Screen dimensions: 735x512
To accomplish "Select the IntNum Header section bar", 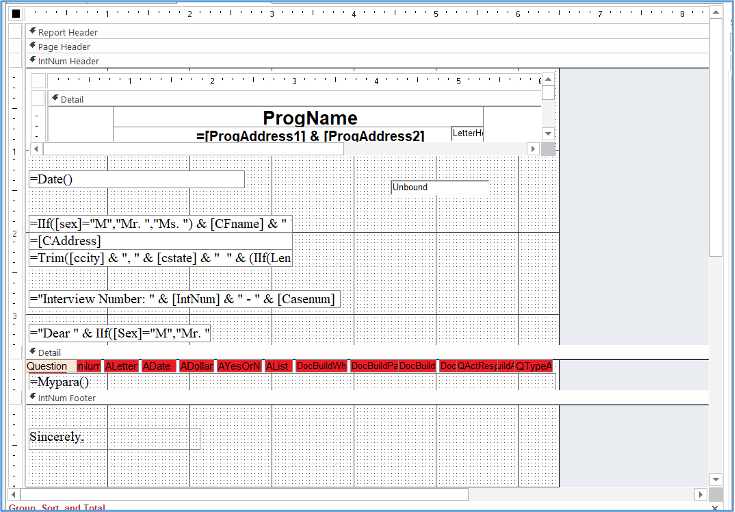I will 68,60.
